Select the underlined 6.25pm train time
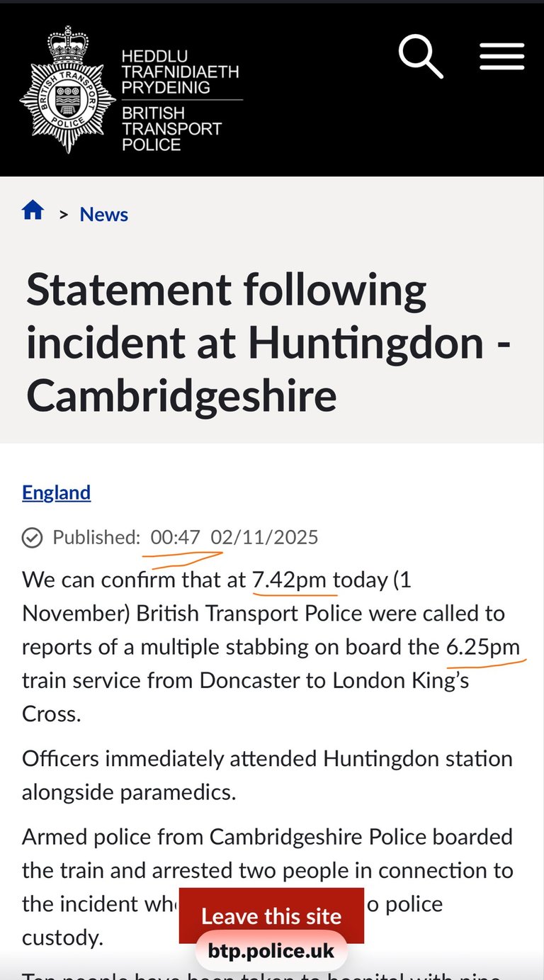 (x=482, y=647)
